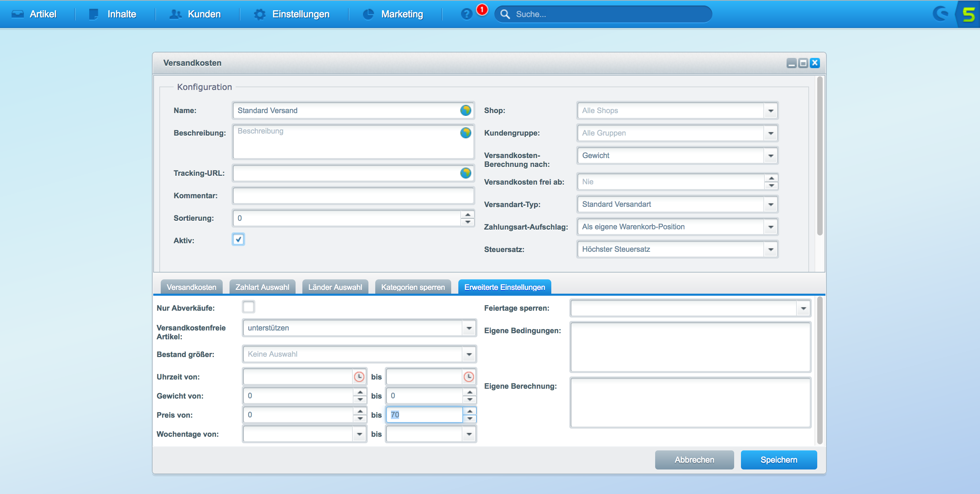Increase the Preis bis value
Image resolution: width=980 pixels, height=494 pixels.
(x=470, y=411)
